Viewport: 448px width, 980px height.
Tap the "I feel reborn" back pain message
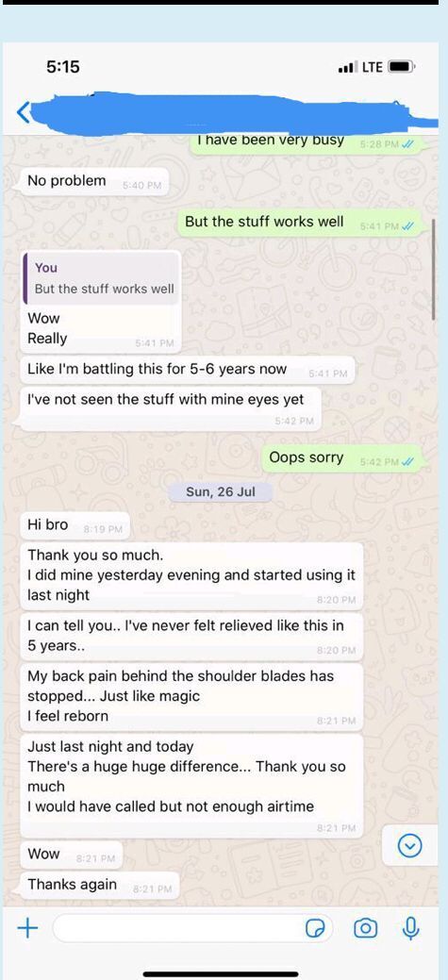(x=191, y=696)
